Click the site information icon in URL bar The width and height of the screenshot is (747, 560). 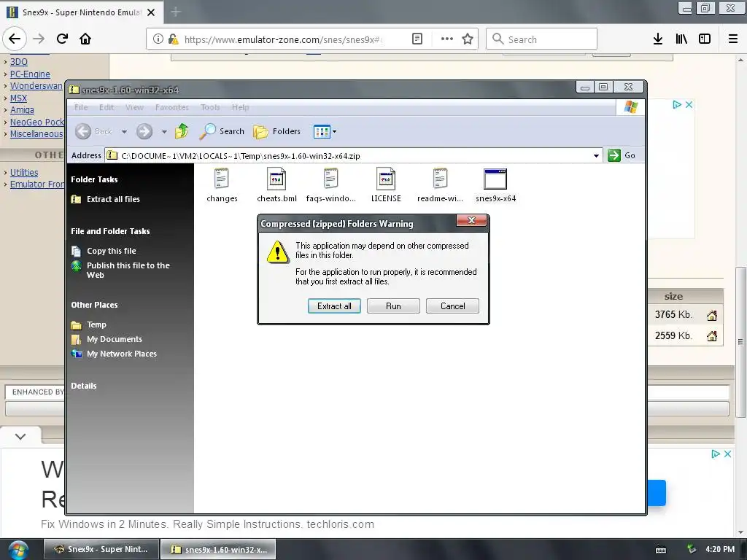pos(158,39)
